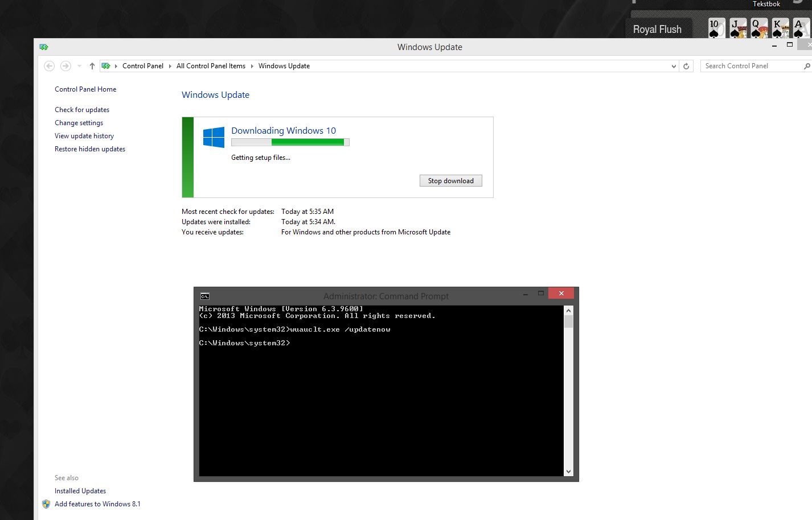The width and height of the screenshot is (812, 520).
Task: Click 'Today at 5:35 AM' check time
Action: point(307,212)
